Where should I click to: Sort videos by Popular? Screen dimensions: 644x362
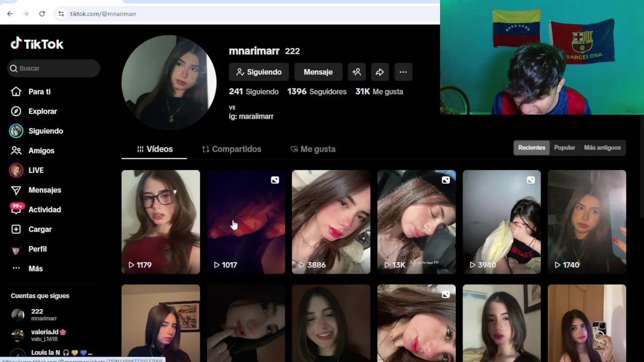coord(565,147)
